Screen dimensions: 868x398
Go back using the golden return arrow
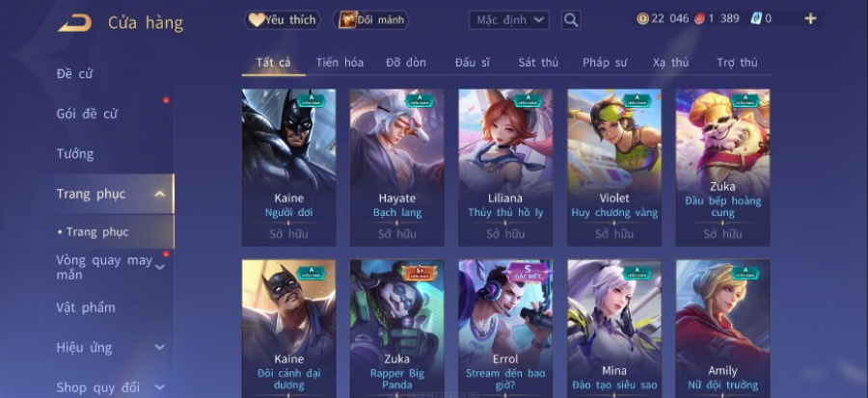tap(74, 23)
